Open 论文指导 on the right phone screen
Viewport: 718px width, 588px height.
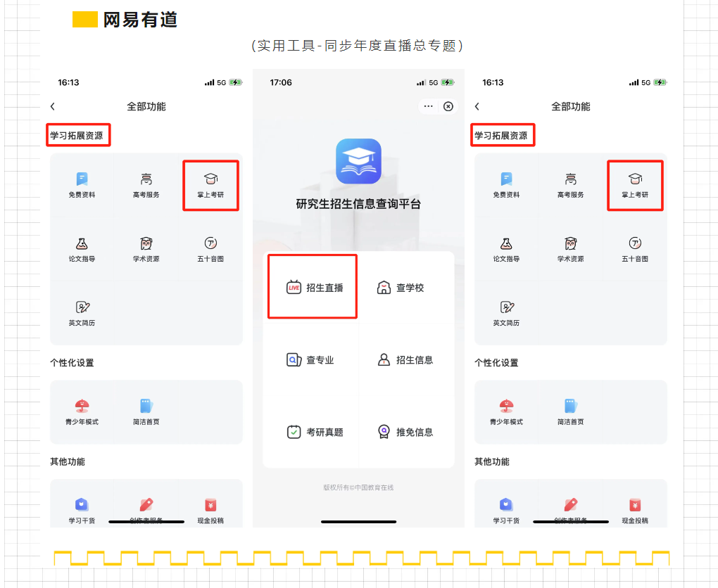tap(506, 250)
